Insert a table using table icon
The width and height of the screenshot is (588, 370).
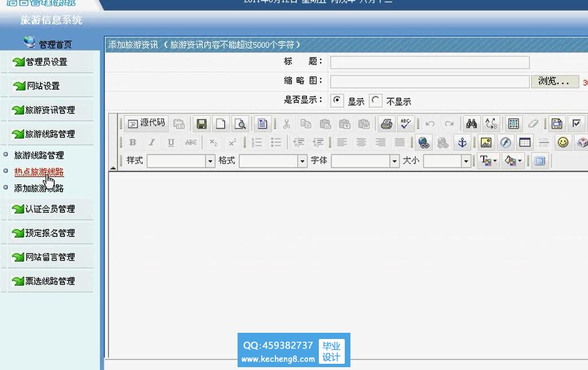pos(525,143)
